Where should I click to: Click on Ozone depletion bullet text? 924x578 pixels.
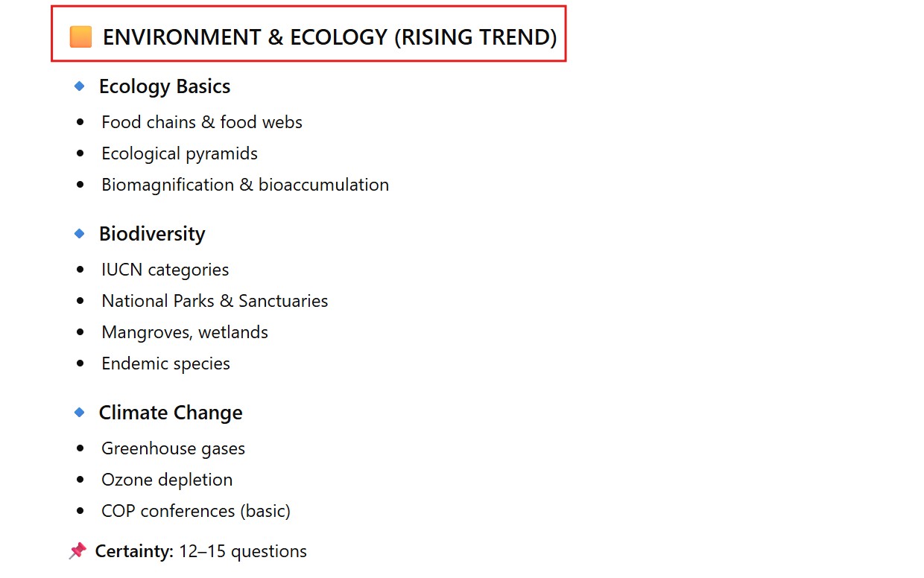167,480
